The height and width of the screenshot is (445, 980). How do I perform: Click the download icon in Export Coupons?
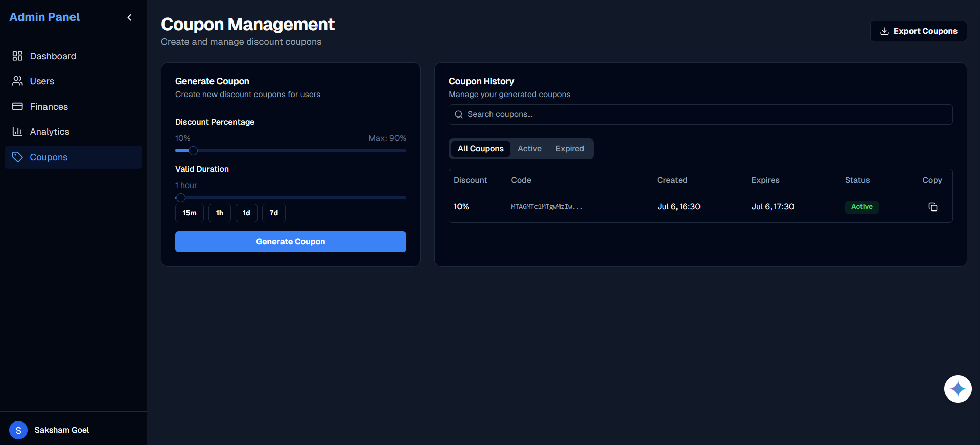tap(884, 31)
